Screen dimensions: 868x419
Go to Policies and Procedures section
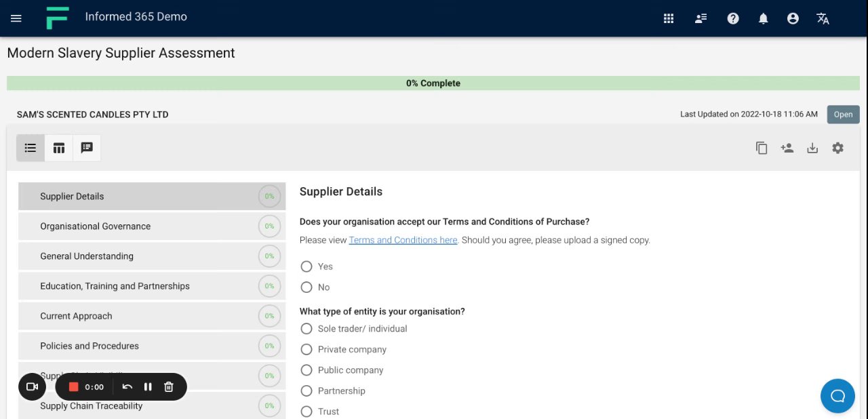90,346
